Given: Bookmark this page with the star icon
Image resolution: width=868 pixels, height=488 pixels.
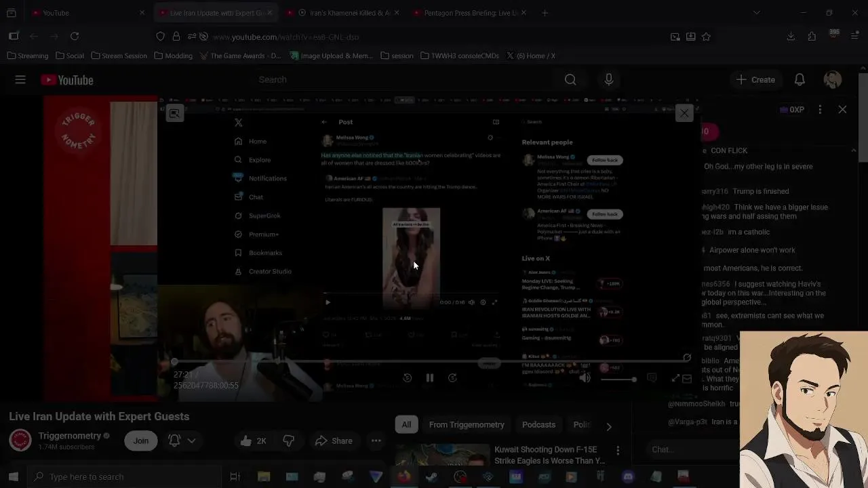Looking at the screenshot, I should 706,37.
